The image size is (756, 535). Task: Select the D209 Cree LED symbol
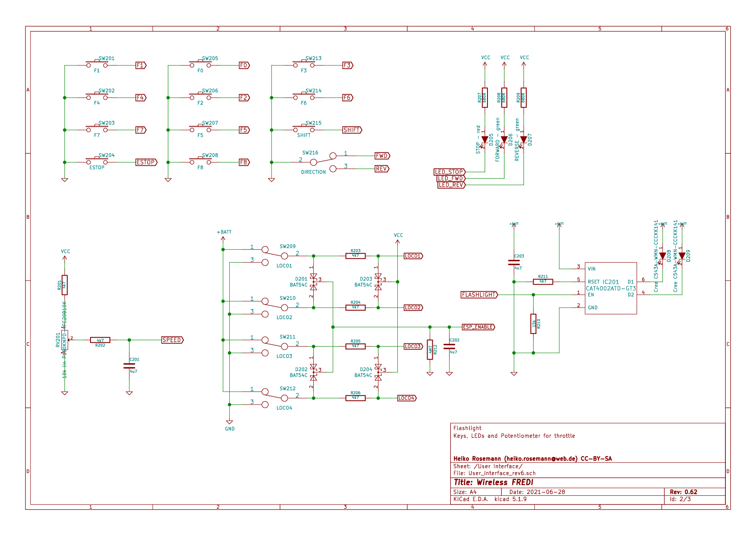pyautogui.click(x=682, y=256)
